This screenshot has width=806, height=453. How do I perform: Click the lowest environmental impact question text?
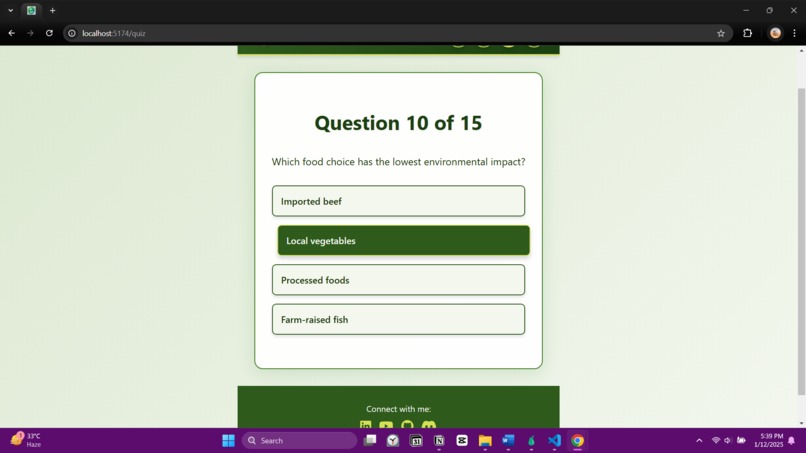point(398,162)
